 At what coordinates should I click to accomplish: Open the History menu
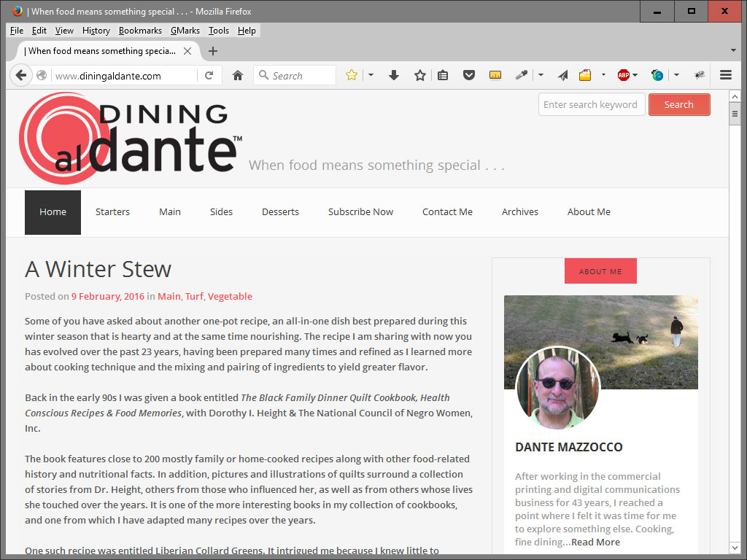pyautogui.click(x=96, y=31)
